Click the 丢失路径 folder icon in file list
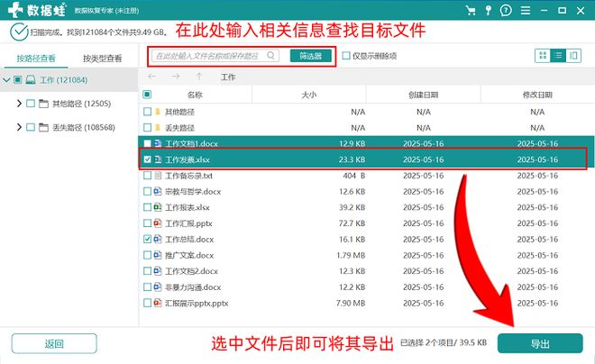The width and height of the screenshot is (595, 364). (158, 128)
